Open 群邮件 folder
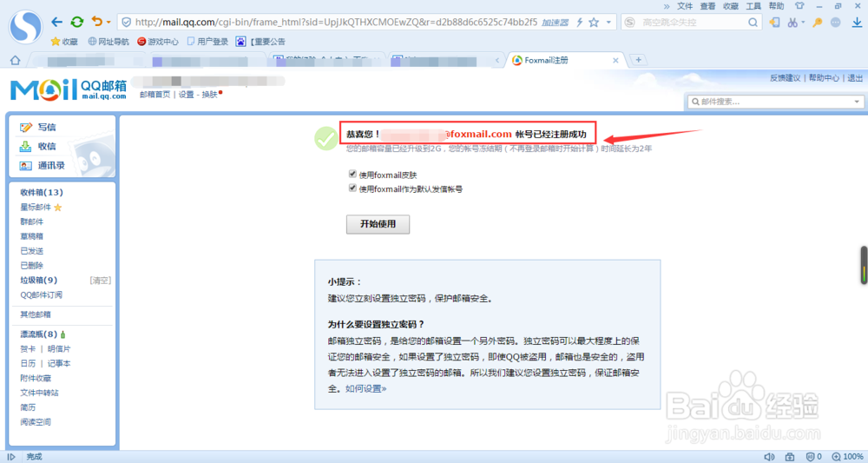Viewport: 868px width, 463px height. [31, 222]
